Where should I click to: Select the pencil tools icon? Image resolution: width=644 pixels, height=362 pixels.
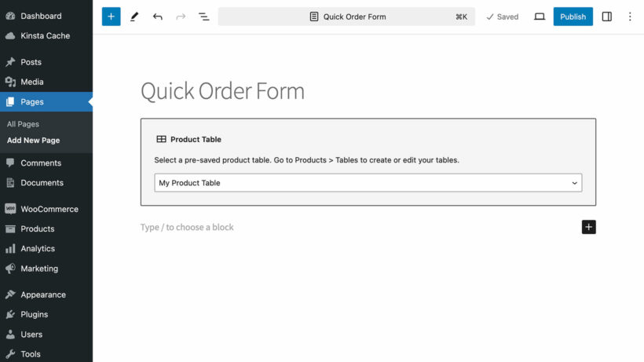pyautogui.click(x=134, y=16)
